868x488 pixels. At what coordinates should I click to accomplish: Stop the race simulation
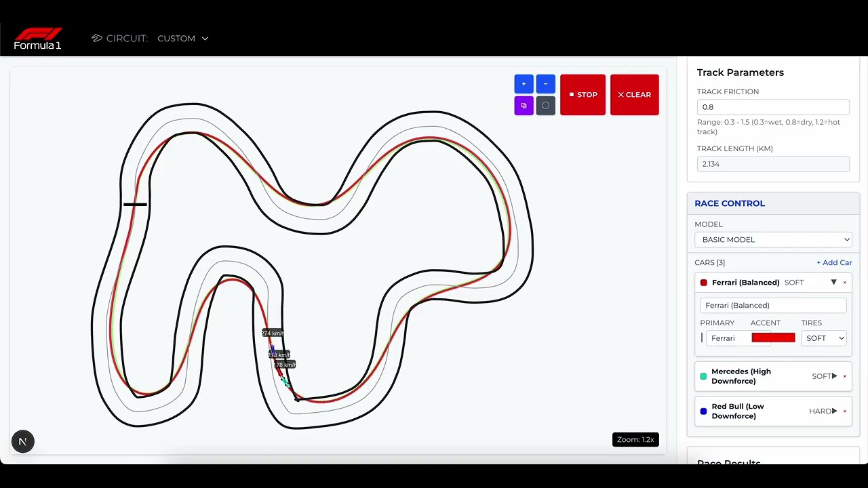tap(583, 95)
